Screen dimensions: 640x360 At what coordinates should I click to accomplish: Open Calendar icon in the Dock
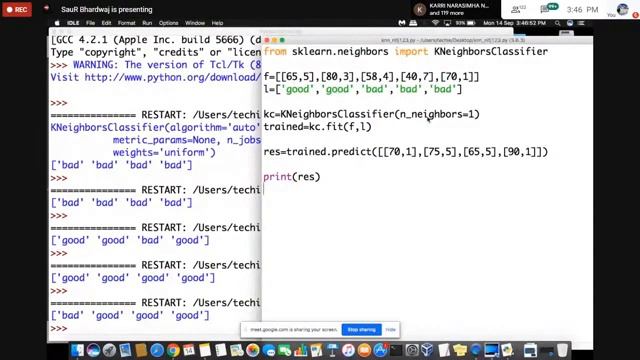[x=189, y=350]
